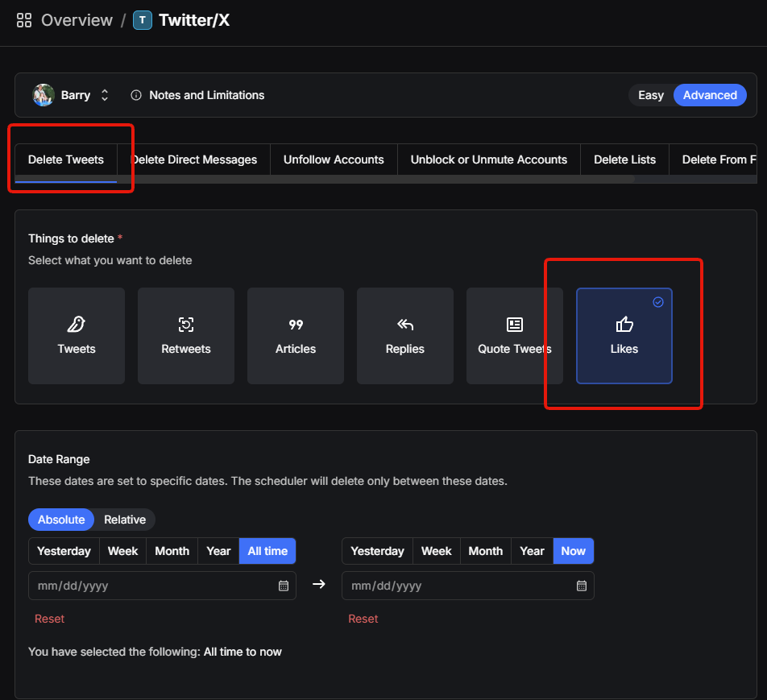Set end date to Week
767x700 pixels.
coord(437,551)
